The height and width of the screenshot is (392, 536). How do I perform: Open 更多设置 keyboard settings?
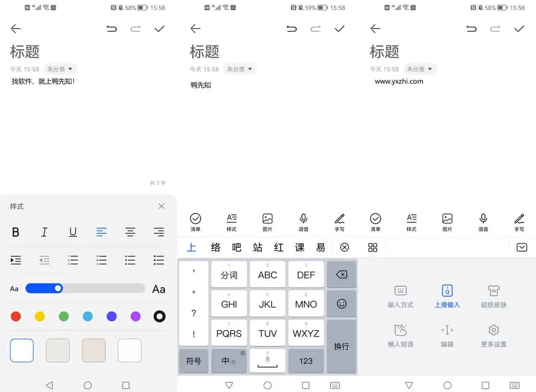[493, 336]
